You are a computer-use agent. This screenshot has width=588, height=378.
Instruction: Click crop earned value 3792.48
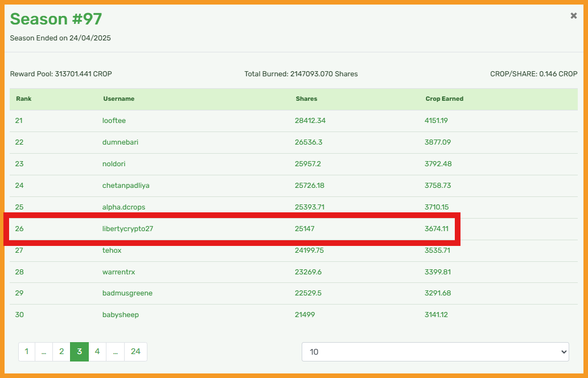point(438,164)
